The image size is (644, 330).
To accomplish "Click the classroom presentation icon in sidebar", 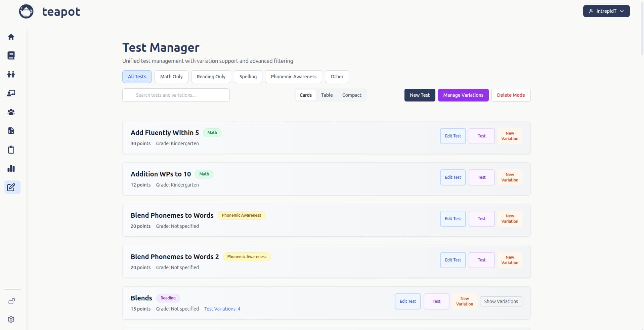I will coord(11,93).
